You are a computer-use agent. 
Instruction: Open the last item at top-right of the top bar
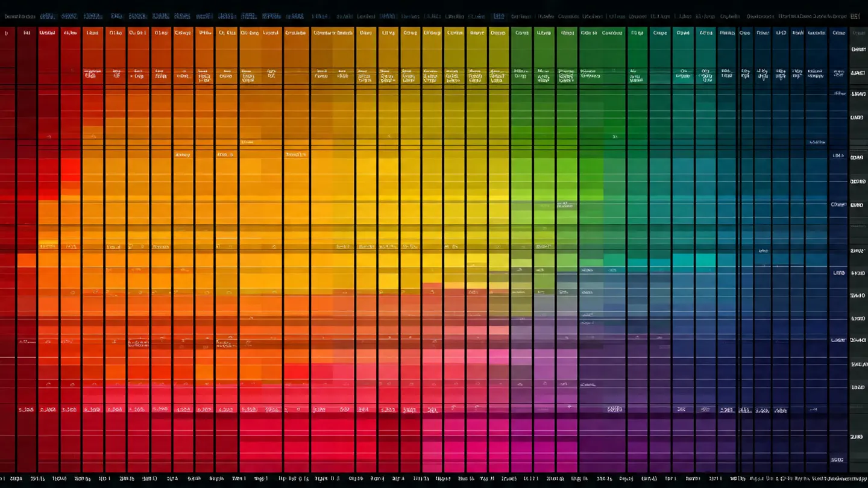(x=855, y=17)
